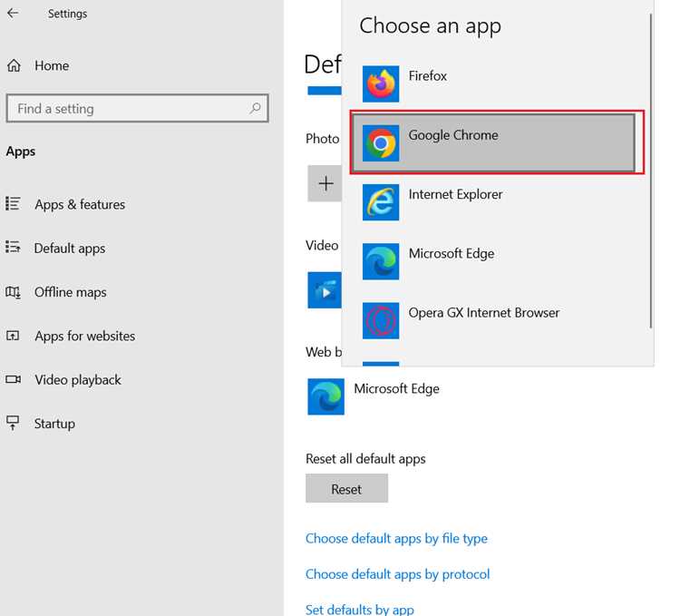Select Microsoft Edge in Choose an app

494,261
